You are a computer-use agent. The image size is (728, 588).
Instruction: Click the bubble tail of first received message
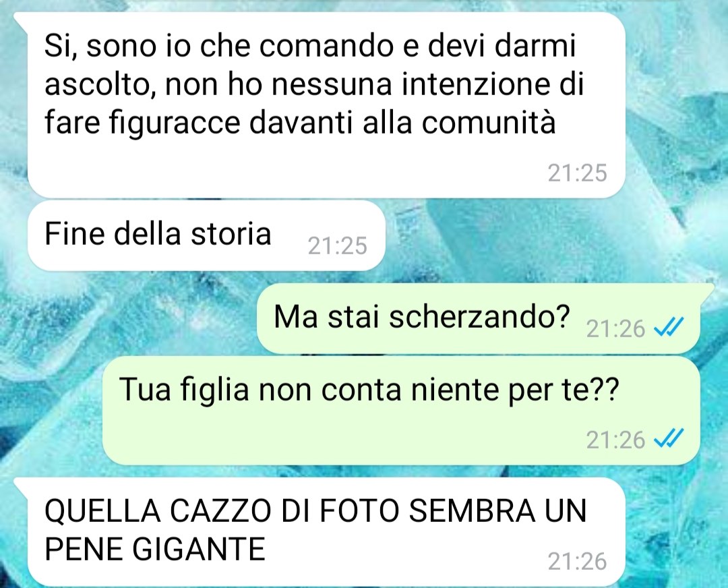[21, 19]
